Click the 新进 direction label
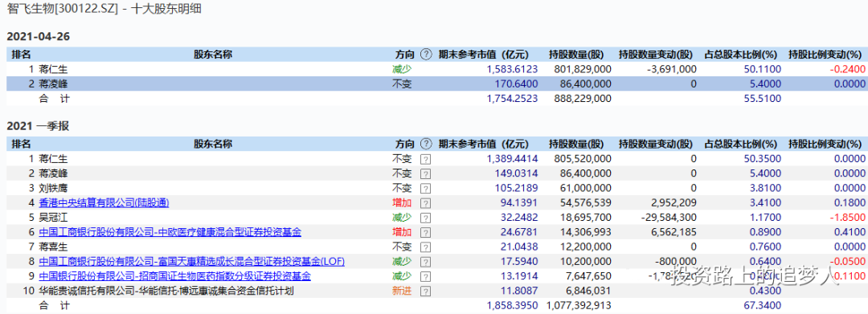 [x=402, y=291]
